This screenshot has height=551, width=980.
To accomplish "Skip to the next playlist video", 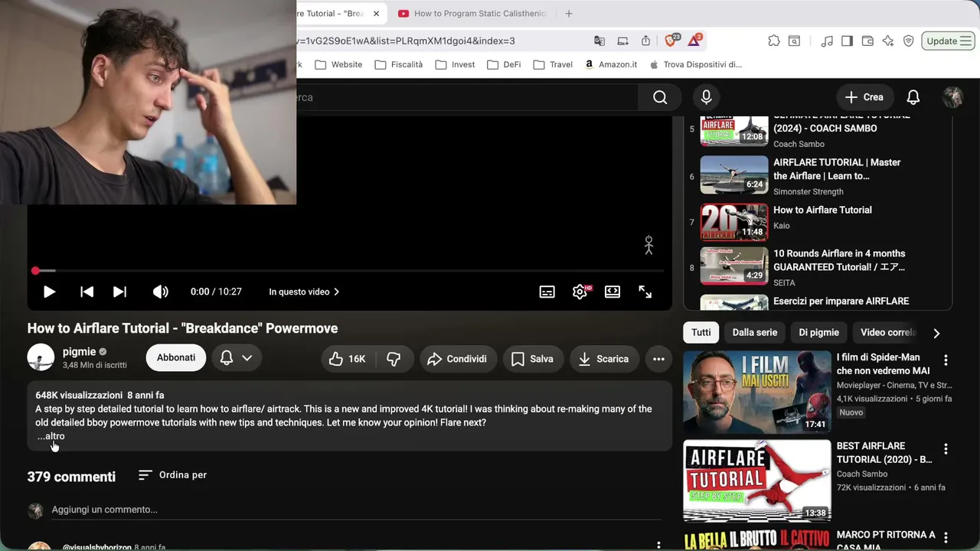I will [120, 292].
